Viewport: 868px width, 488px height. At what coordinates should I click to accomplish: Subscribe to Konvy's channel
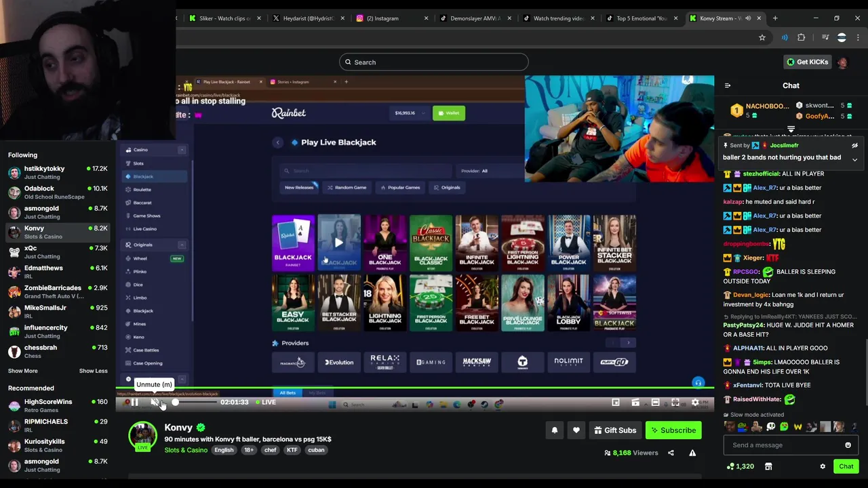pyautogui.click(x=673, y=430)
